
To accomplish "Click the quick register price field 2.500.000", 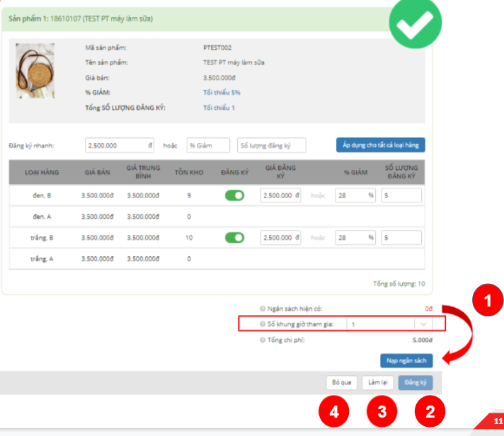I will (x=119, y=145).
